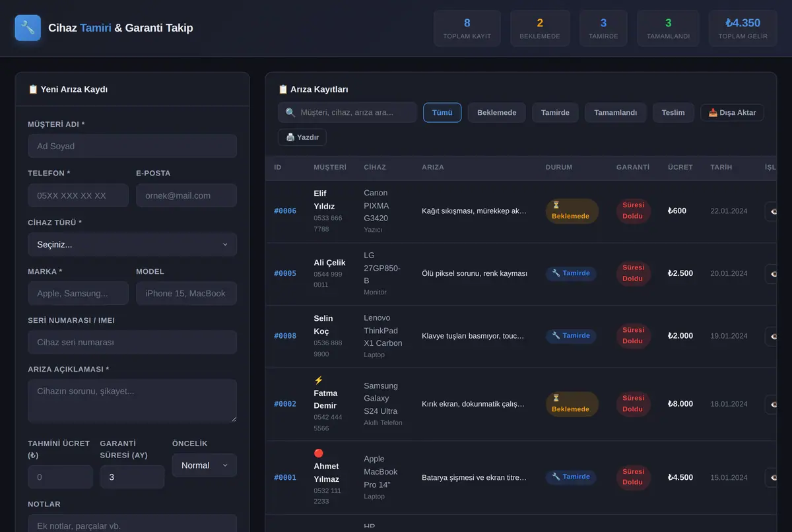Click the wrench app logo icon
Screen dimensions: 792x532
tap(28, 28)
